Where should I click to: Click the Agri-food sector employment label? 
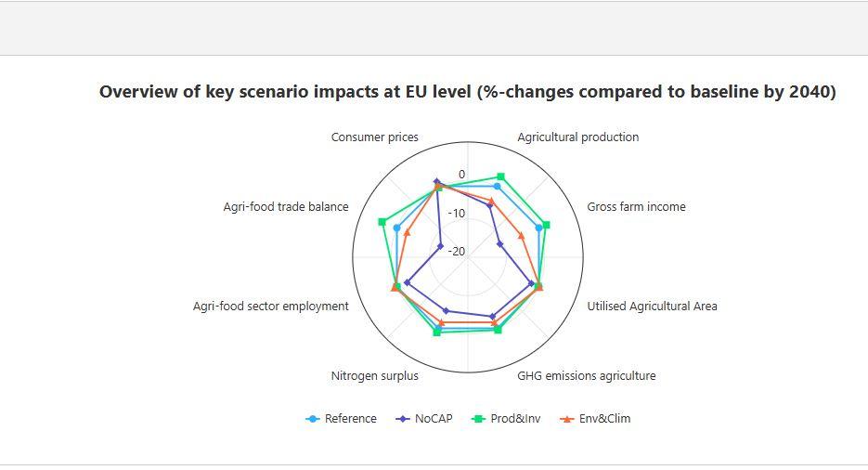point(270,307)
